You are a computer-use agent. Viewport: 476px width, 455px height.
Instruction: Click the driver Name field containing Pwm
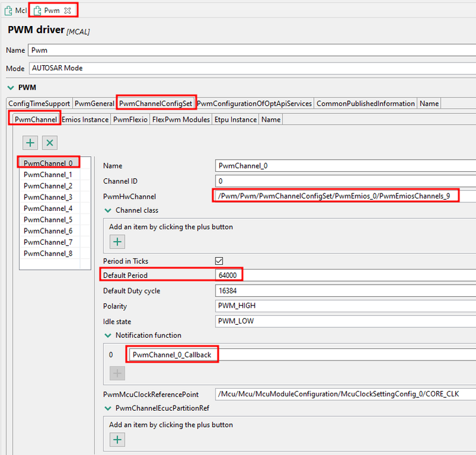point(252,50)
